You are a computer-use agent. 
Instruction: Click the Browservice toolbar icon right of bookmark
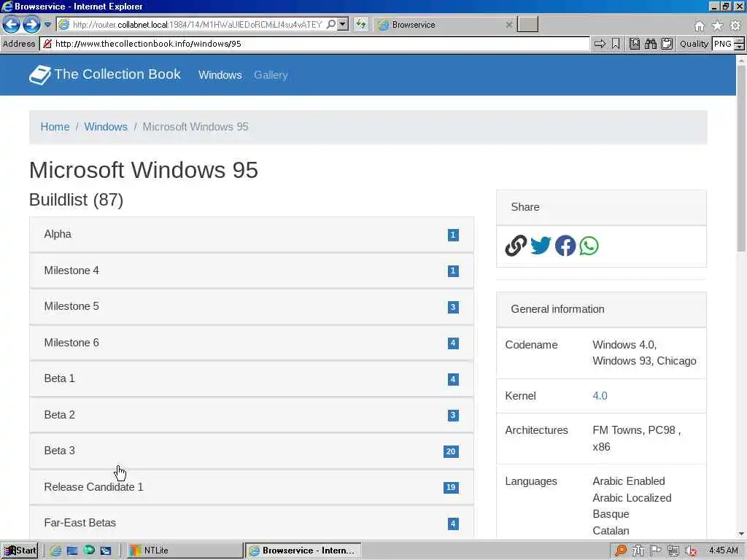(635, 44)
